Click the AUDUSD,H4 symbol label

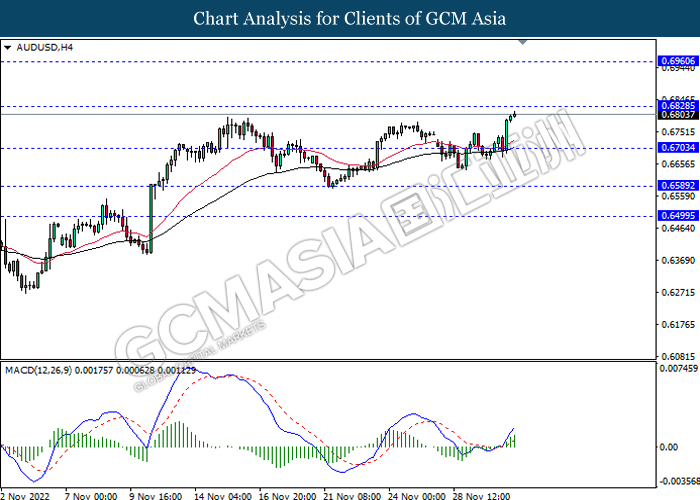(x=44, y=47)
